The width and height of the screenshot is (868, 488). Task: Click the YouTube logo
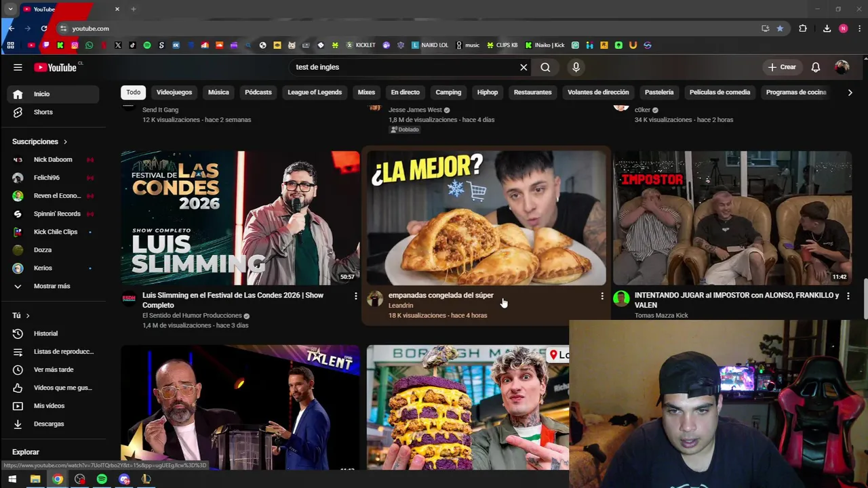57,67
